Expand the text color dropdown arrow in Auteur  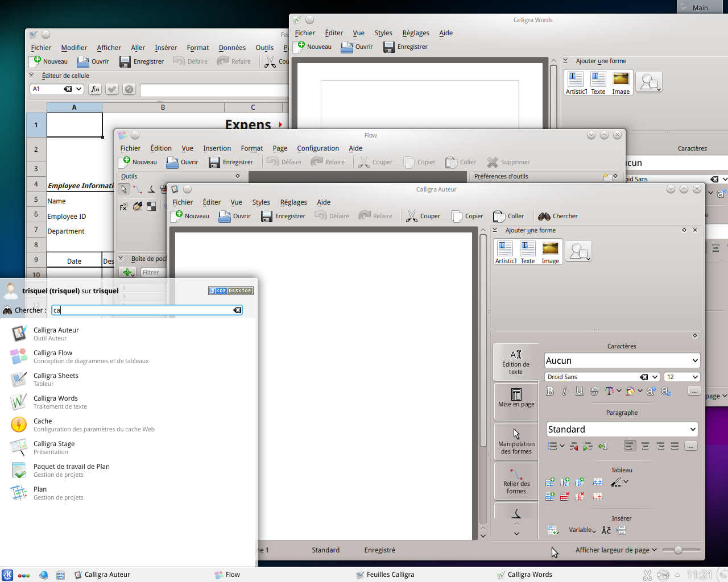tap(619, 391)
